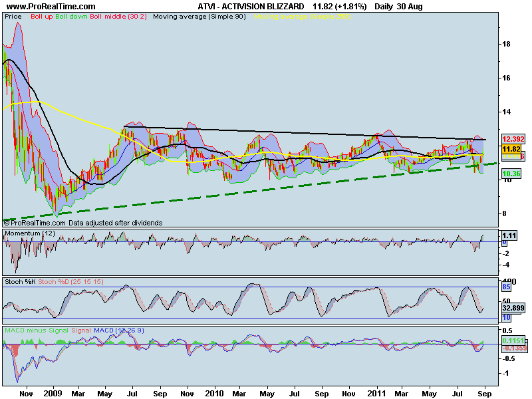Click the Data adjusted after dividends note
Screen dimensions: 532x399
click(x=115, y=223)
